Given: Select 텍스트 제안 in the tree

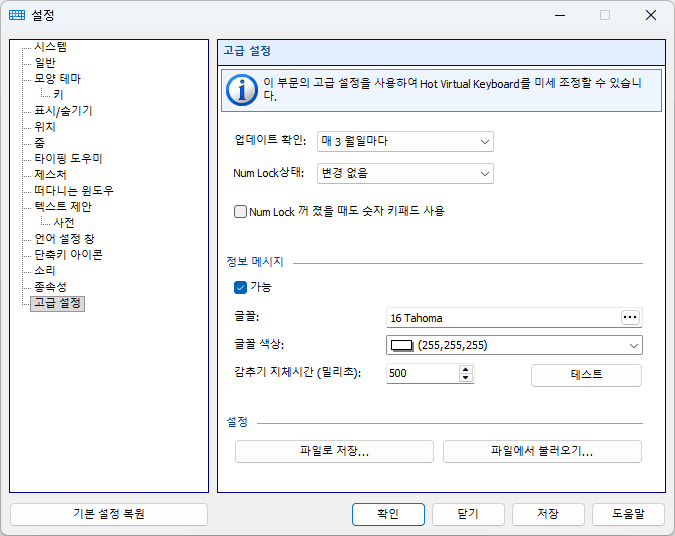Looking at the screenshot, I should point(63,207).
